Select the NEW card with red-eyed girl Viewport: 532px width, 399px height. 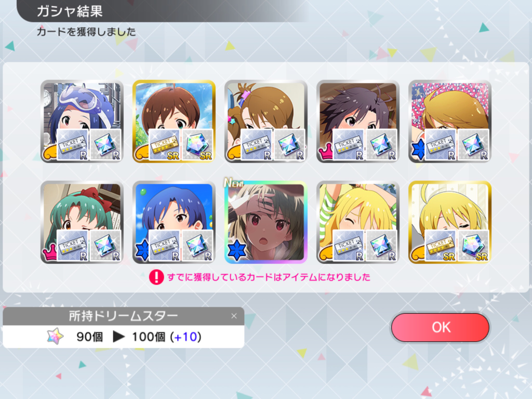(265, 222)
